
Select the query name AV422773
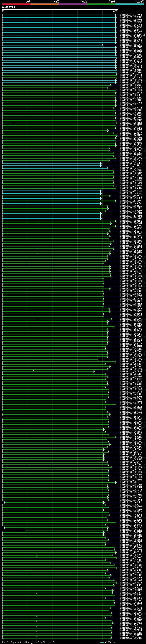(x=8, y=7)
